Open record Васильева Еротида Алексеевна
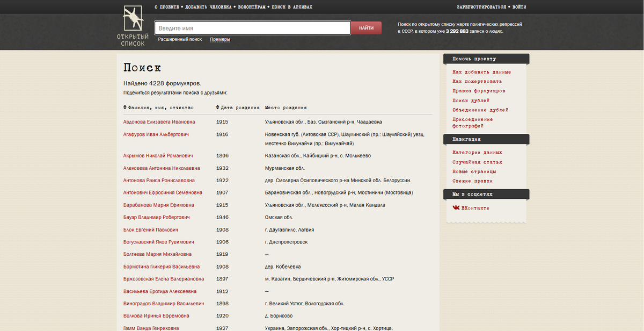This screenshot has width=644, height=331. [160, 291]
